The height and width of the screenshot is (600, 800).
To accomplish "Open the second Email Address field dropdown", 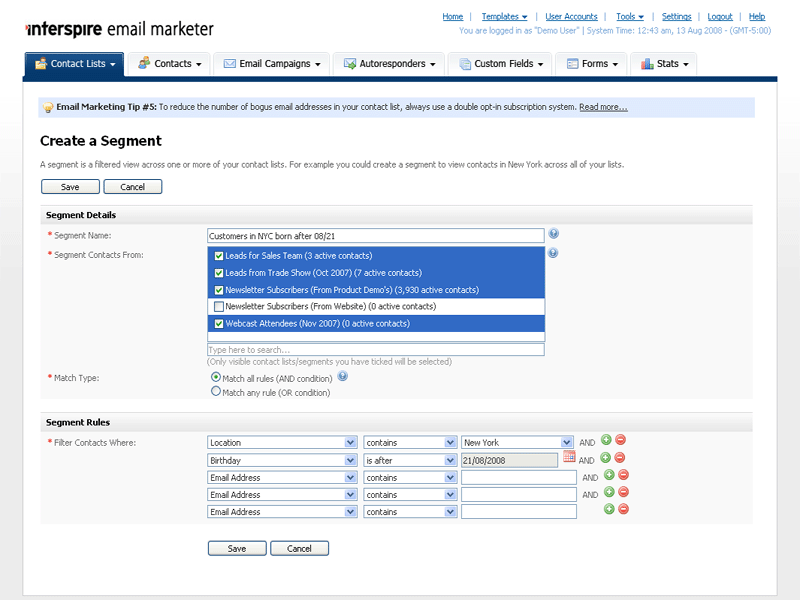I will click(x=282, y=494).
